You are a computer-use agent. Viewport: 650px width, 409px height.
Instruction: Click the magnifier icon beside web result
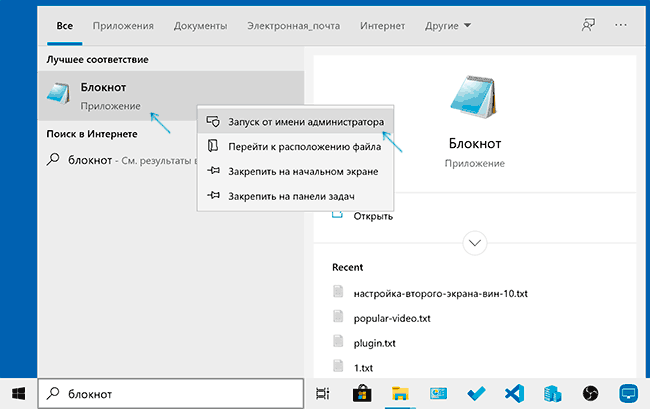(53, 160)
